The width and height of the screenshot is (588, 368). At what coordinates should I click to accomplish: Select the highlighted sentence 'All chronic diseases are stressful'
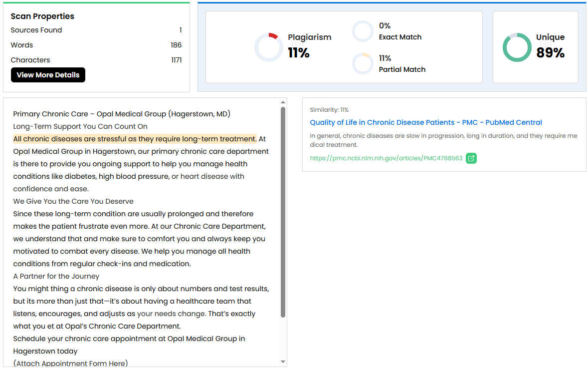pos(135,139)
